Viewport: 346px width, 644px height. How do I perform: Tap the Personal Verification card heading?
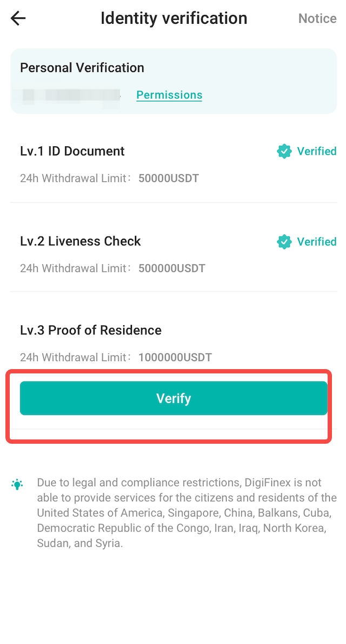tap(82, 68)
